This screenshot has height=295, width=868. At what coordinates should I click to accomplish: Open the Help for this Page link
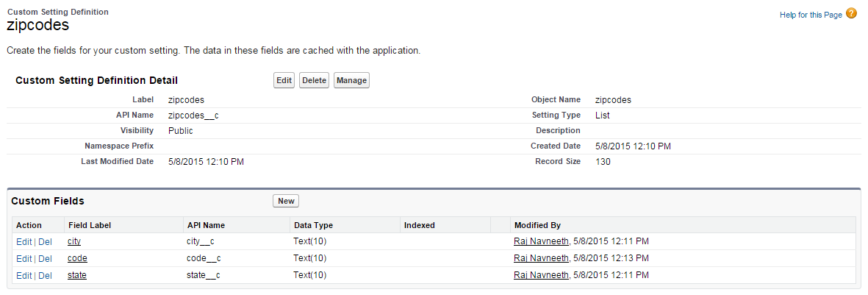811,15
